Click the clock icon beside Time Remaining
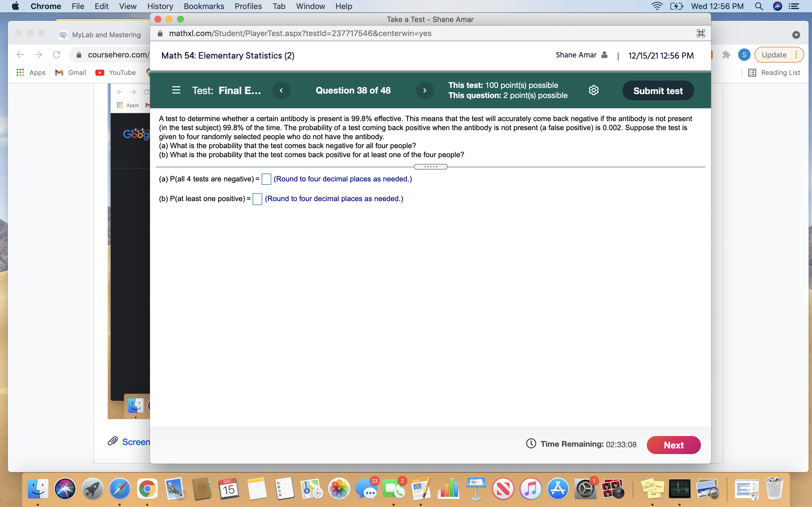 click(531, 444)
